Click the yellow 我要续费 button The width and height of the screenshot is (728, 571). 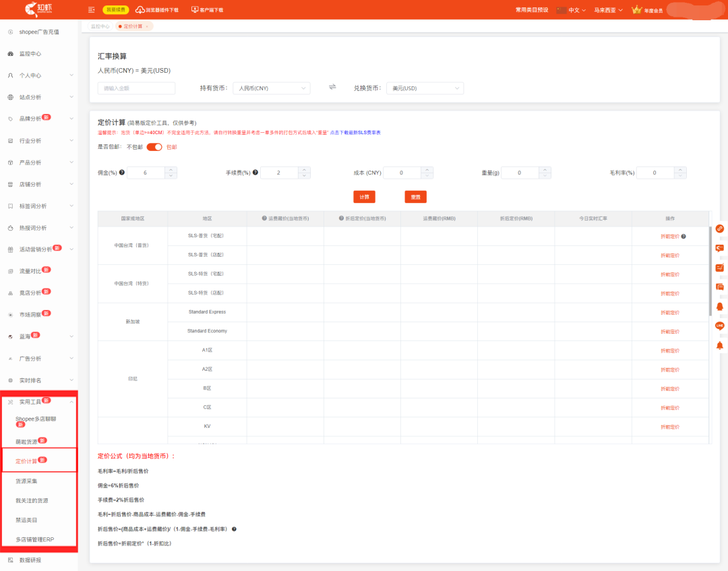point(116,9)
